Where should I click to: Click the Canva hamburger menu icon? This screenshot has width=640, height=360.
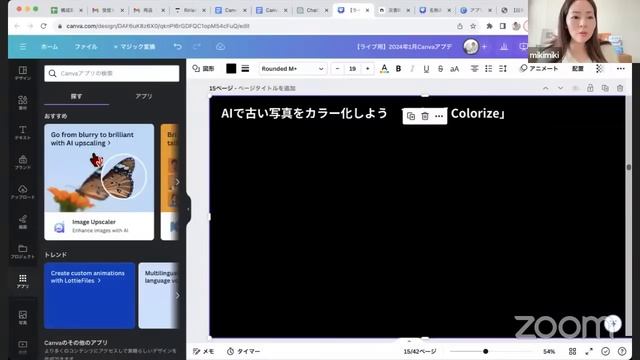point(23,47)
